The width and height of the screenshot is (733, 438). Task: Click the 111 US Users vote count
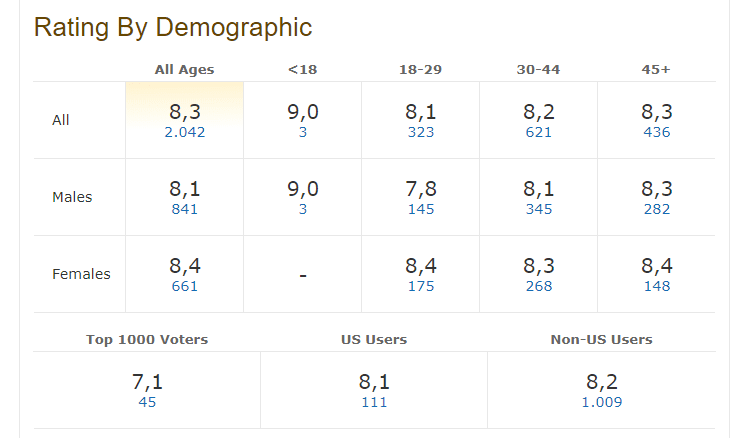tap(373, 402)
